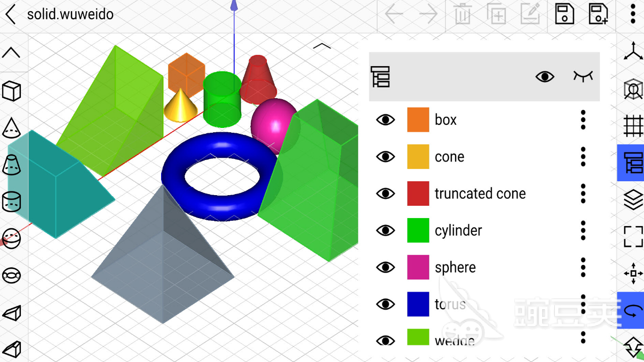Collapse the left shape toolbar with up chevron
Screen dimensions: 644x362
[12, 52]
